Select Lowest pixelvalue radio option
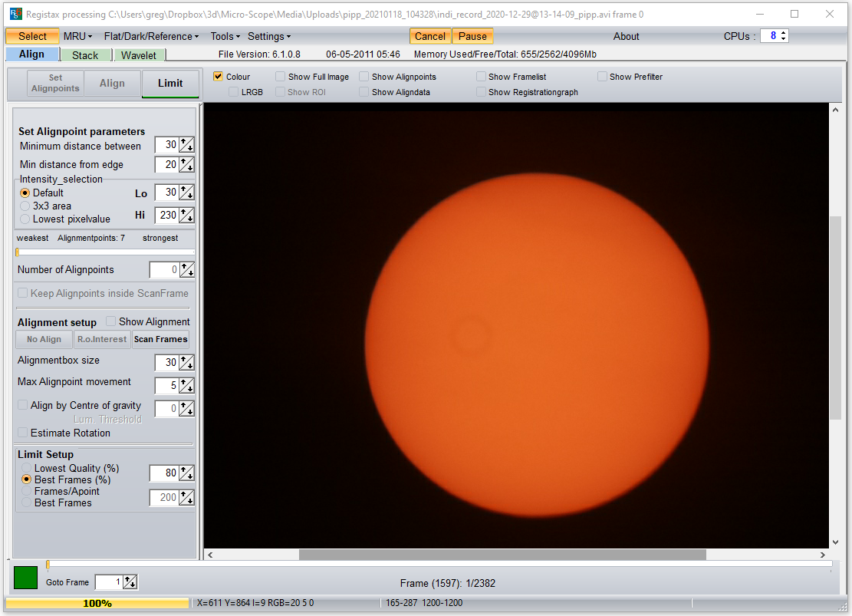The image size is (852, 616). pyautogui.click(x=25, y=219)
